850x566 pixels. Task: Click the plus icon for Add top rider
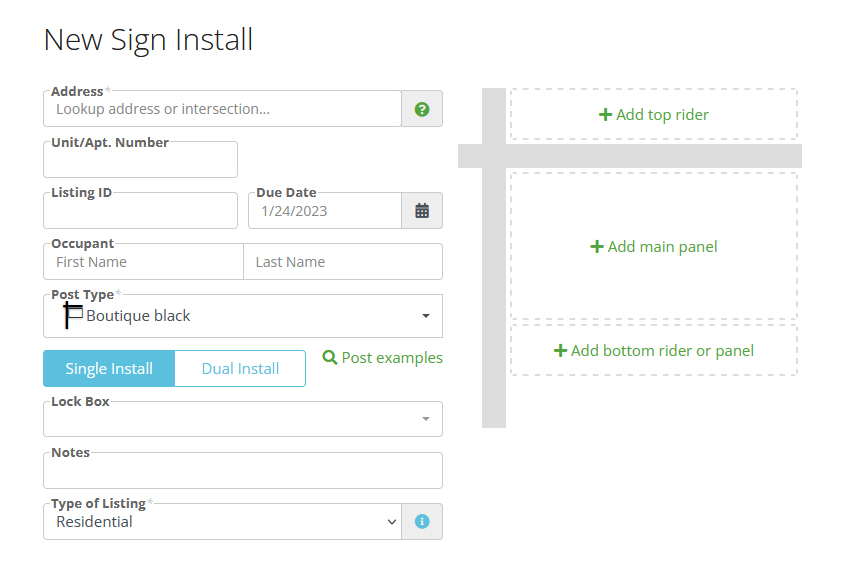pyautogui.click(x=605, y=115)
